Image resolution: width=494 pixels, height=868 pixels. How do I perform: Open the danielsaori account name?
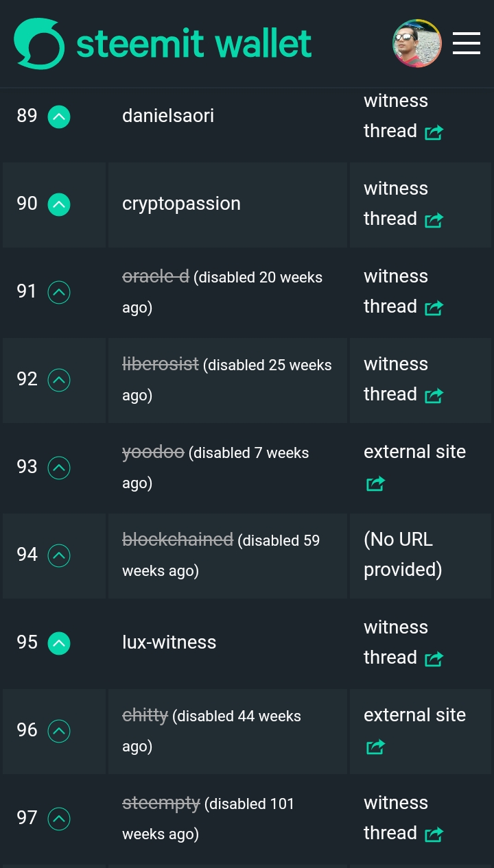(x=168, y=116)
